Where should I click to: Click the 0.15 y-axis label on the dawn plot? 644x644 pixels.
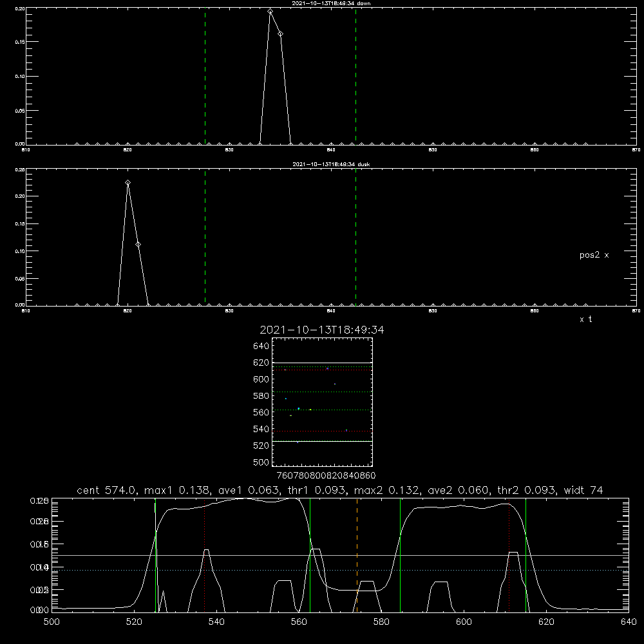(19, 42)
